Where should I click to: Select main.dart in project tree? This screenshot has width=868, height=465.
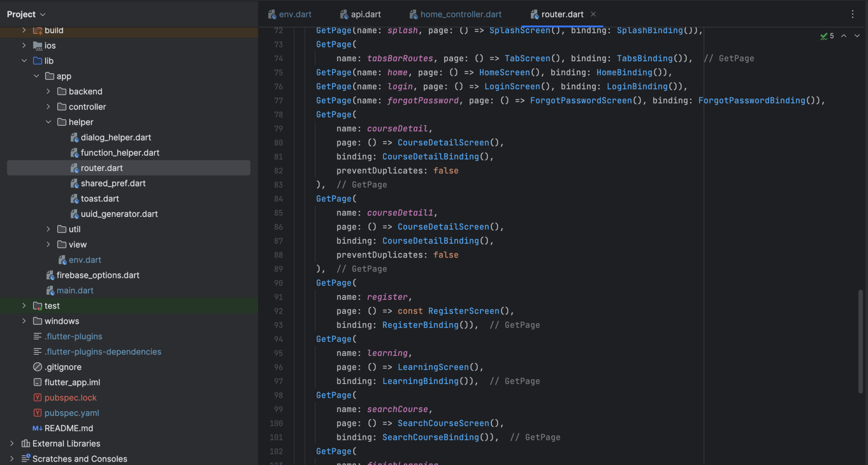click(x=75, y=290)
